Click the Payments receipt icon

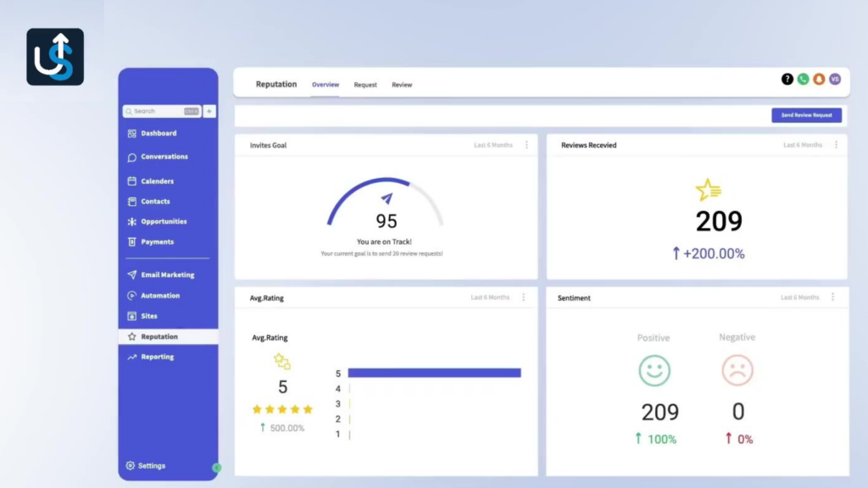(131, 241)
